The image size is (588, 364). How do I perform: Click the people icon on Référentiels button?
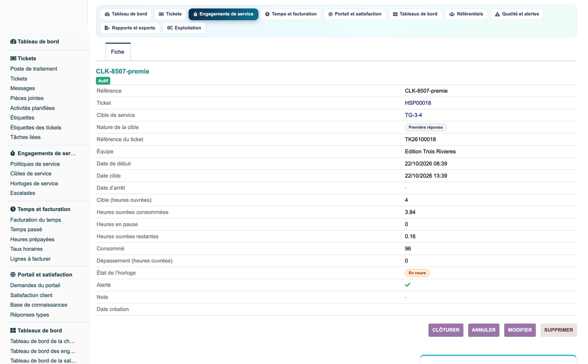tap(452, 14)
